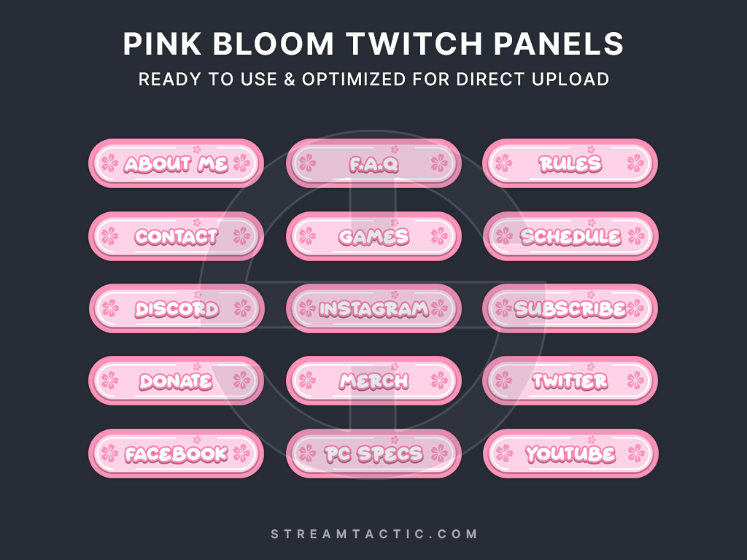Image resolution: width=747 pixels, height=560 pixels.
Task: Click the left flower icon on Facebook panel
Action: 109,454
